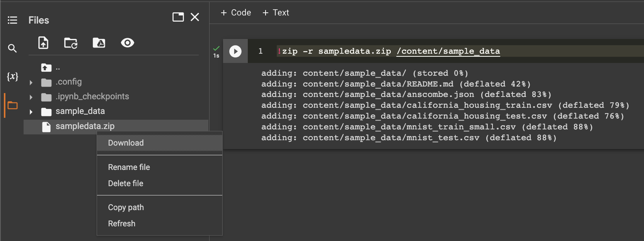Click the upload to session storage icon
Image resolution: width=644 pixels, height=241 pixels.
click(x=43, y=42)
